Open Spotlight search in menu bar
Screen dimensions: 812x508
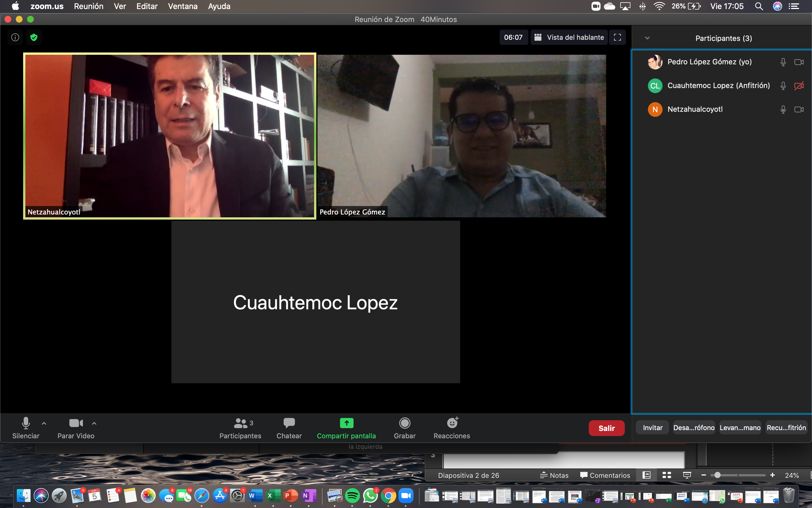point(759,6)
